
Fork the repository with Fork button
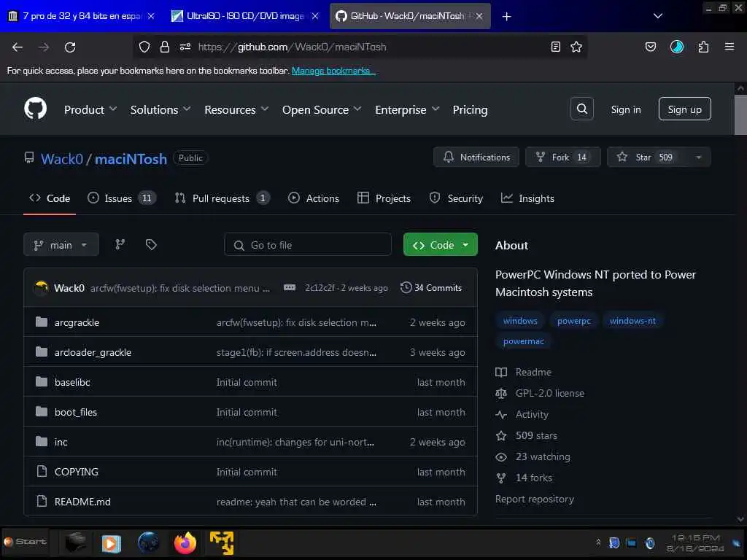point(562,157)
